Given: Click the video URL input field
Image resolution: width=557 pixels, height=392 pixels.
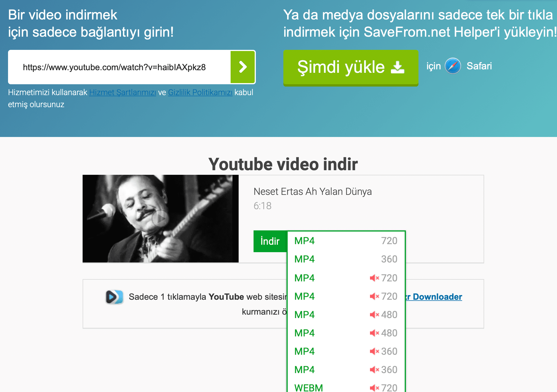Looking at the screenshot, I should pyautogui.click(x=120, y=67).
